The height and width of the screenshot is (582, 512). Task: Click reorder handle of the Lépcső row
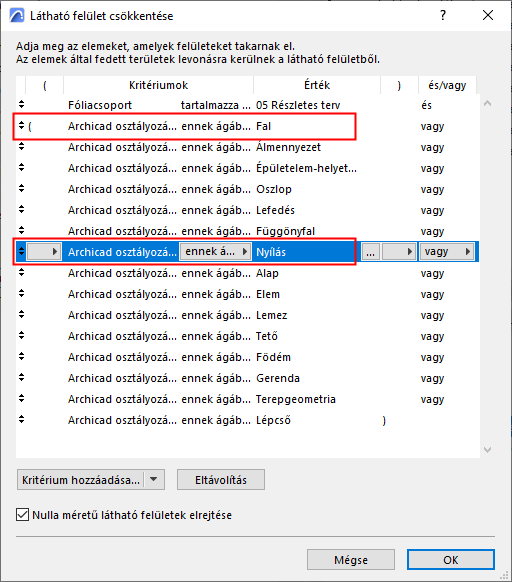click(22, 419)
